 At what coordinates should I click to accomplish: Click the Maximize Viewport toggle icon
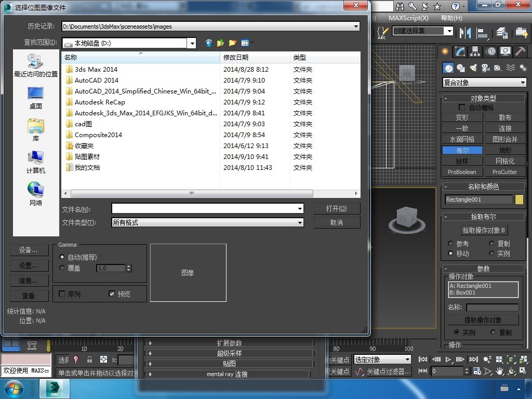coord(523,371)
